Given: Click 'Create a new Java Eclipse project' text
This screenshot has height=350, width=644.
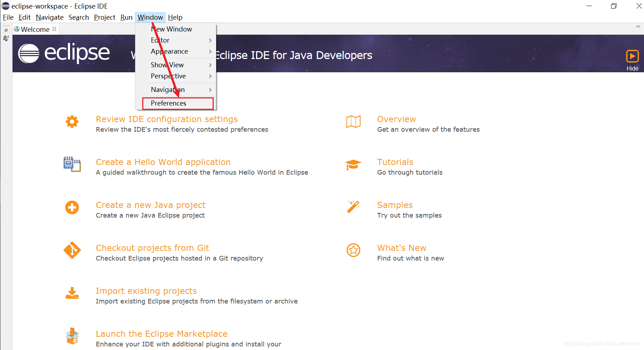Looking at the screenshot, I should (x=150, y=215).
